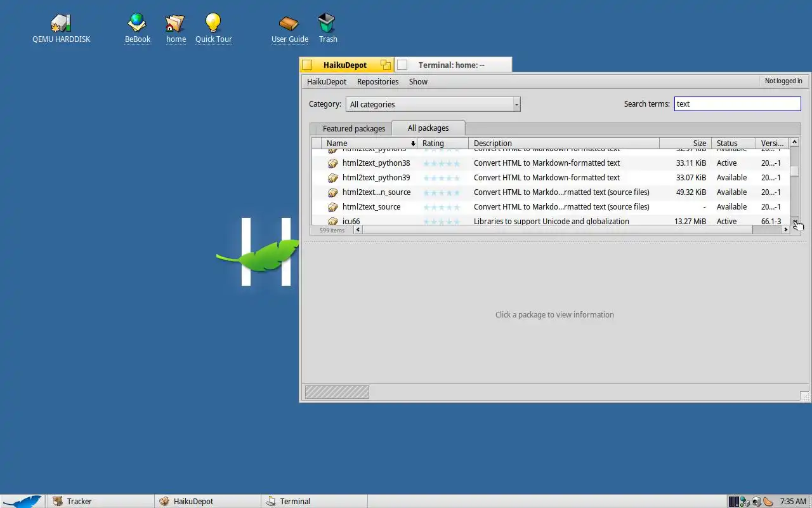Screen dimensions: 812x508
Task: Switch to Featured packages tab
Action: click(353, 128)
